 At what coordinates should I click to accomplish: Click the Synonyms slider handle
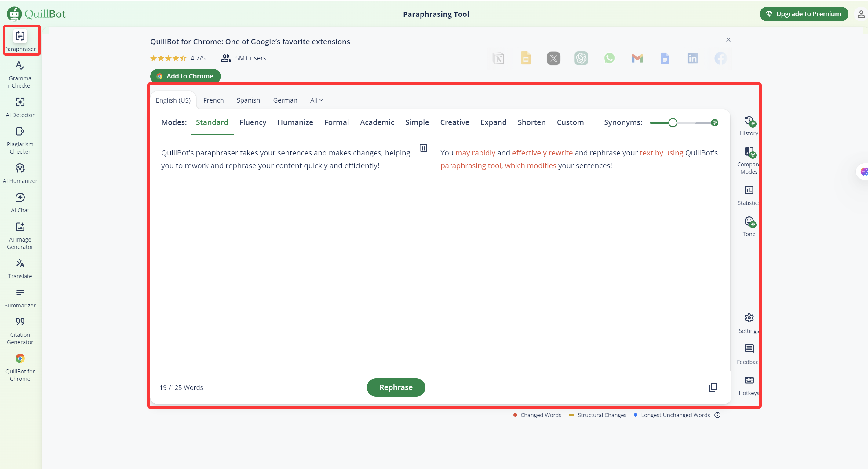tap(673, 123)
